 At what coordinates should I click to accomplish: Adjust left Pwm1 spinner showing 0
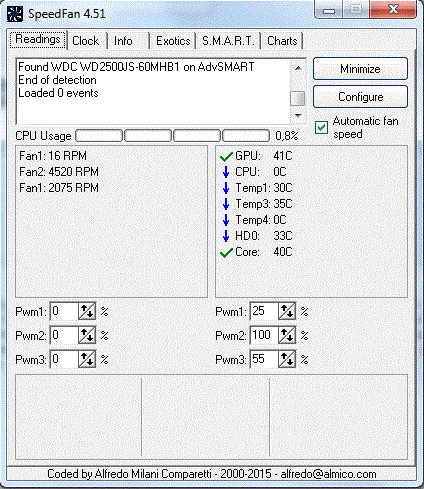pos(87,311)
